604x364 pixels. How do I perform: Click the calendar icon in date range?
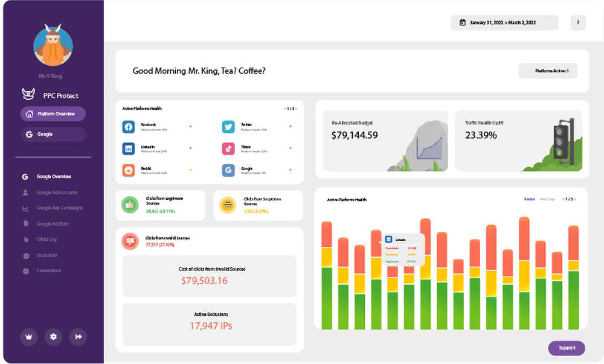point(463,22)
